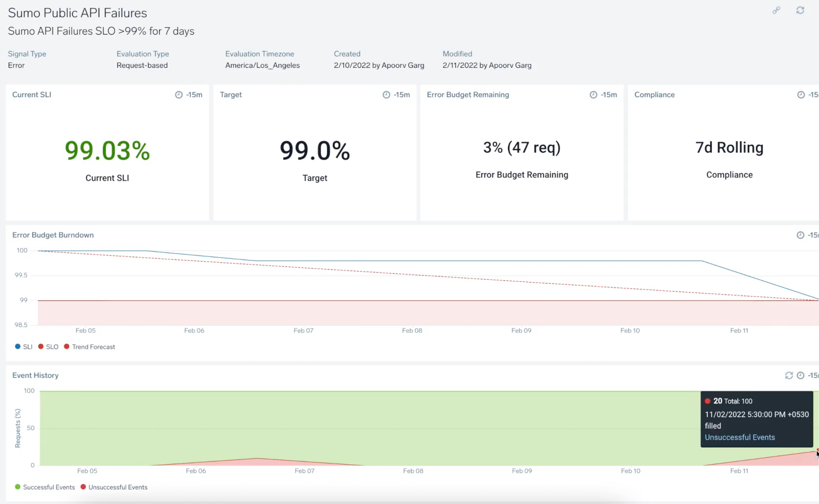Click the clock icon on Compliance panel header
The width and height of the screenshot is (819, 504).
click(801, 95)
